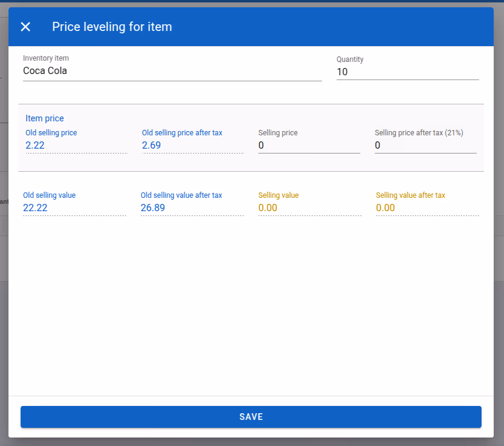This screenshot has height=446, width=504.
Task: Close the Price leveling dialog with X
Action: click(x=25, y=27)
